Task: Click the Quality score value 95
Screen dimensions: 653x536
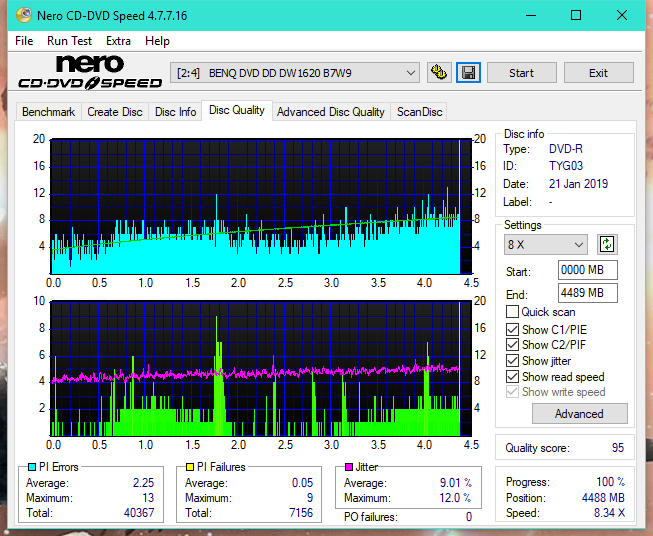Action: (618, 448)
